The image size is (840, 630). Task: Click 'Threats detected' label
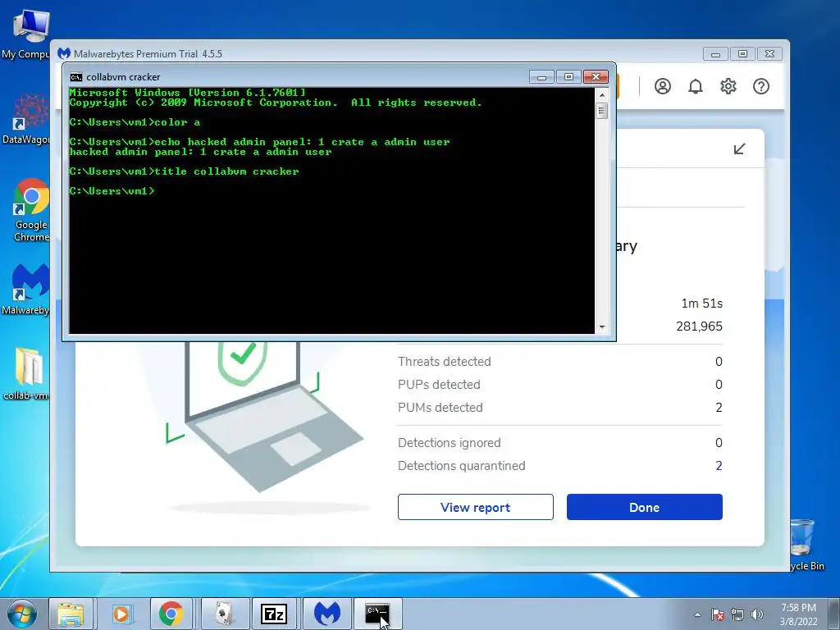(444, 362)
